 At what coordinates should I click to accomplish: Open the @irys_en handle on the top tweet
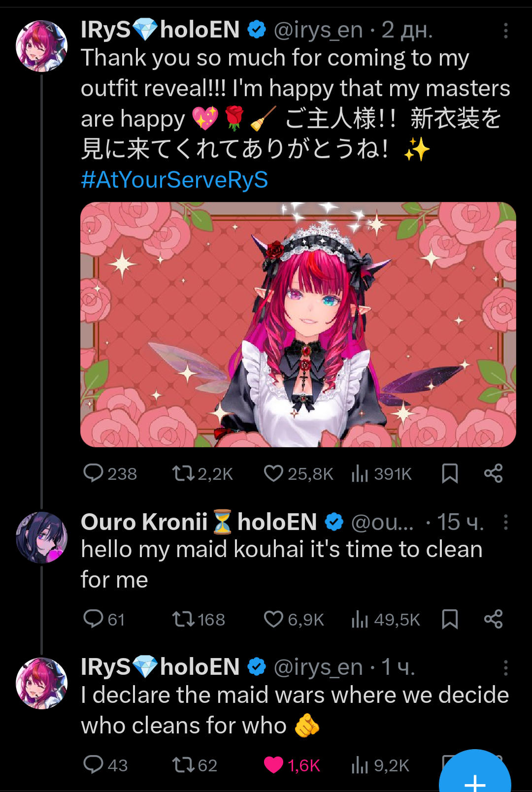click(x=318, y=31)
